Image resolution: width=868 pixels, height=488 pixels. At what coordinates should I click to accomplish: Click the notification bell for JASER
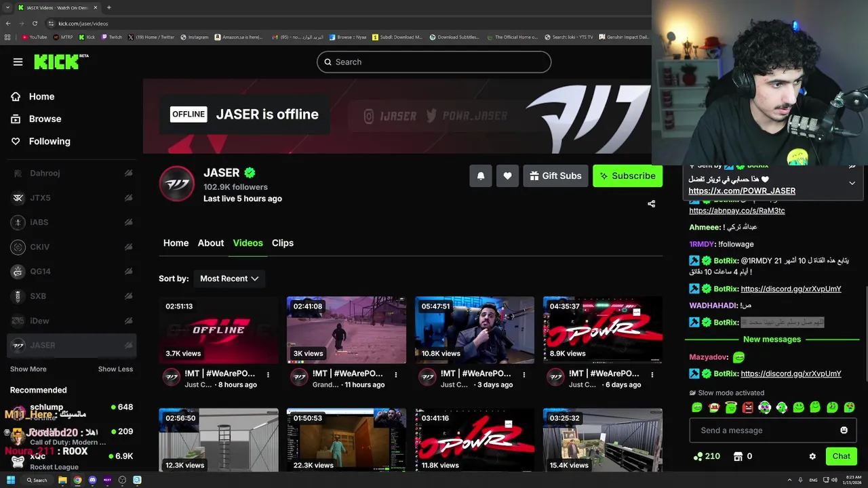[x=481, y=176]
